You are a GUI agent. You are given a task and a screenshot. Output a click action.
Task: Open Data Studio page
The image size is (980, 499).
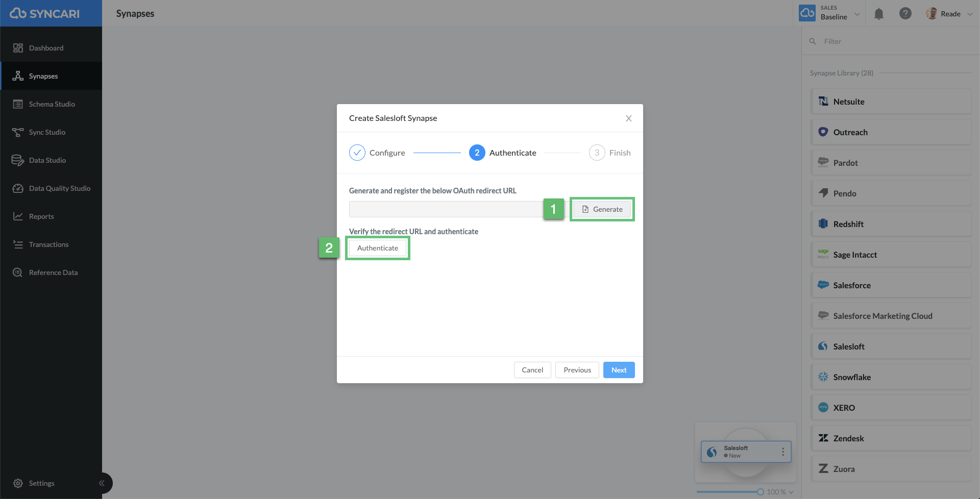(51, 160)
